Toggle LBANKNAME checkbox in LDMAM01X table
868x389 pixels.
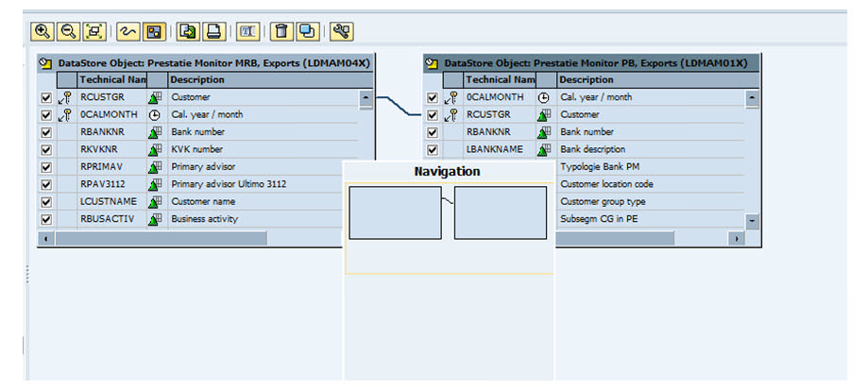[433, 150]
